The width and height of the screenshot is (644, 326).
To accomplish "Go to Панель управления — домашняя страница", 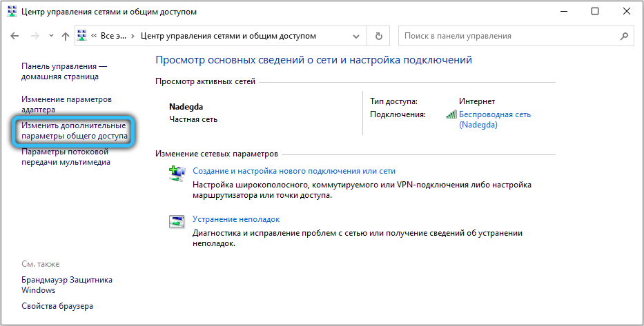I will pyautogui.click(x=64, y=71).
